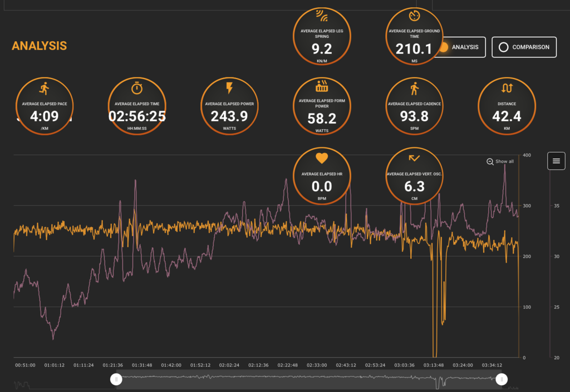Viewport: 570px width, 392px height.
Task: Click the right range slider handle
Action: coord(502,380)
